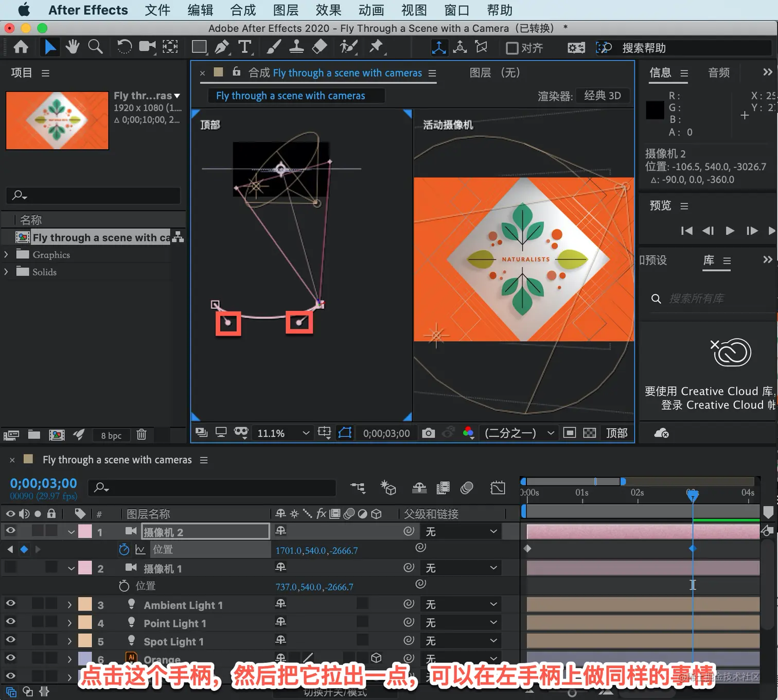The image size is (778, 700).
Task: Open the 效果 menu
Action: [x=328, y=10]
